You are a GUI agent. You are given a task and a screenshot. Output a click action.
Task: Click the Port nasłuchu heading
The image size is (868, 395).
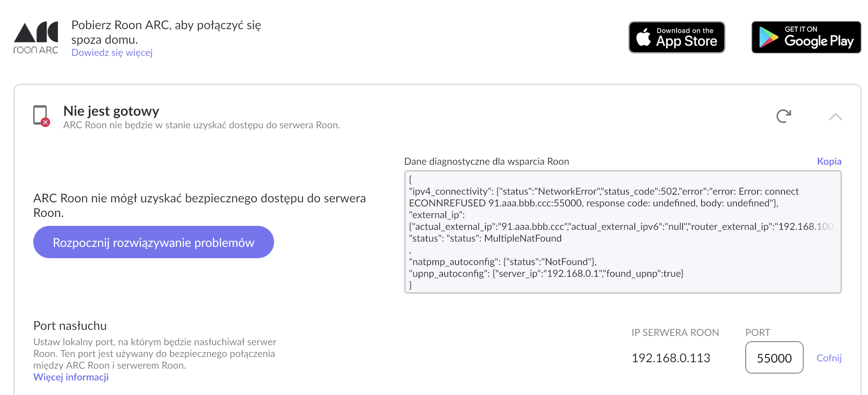[x=70, y=325]
